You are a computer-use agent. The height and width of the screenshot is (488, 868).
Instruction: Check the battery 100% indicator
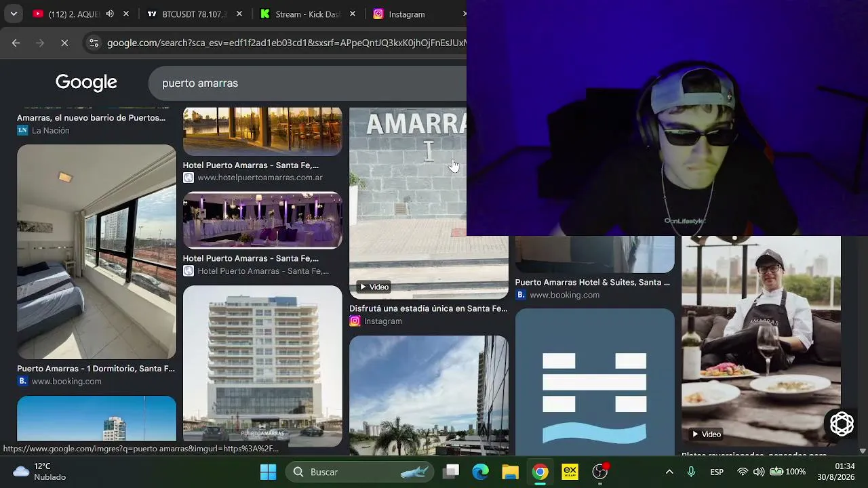787,472
